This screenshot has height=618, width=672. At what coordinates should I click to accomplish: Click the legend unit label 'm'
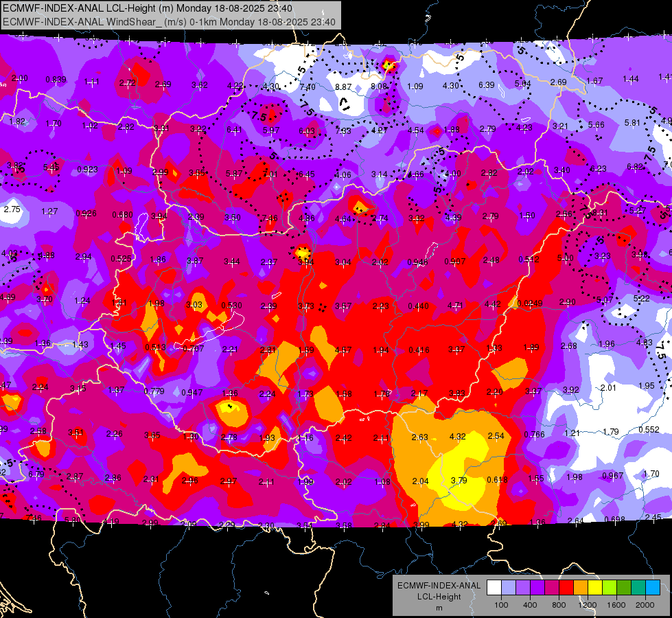click(439, 608)
